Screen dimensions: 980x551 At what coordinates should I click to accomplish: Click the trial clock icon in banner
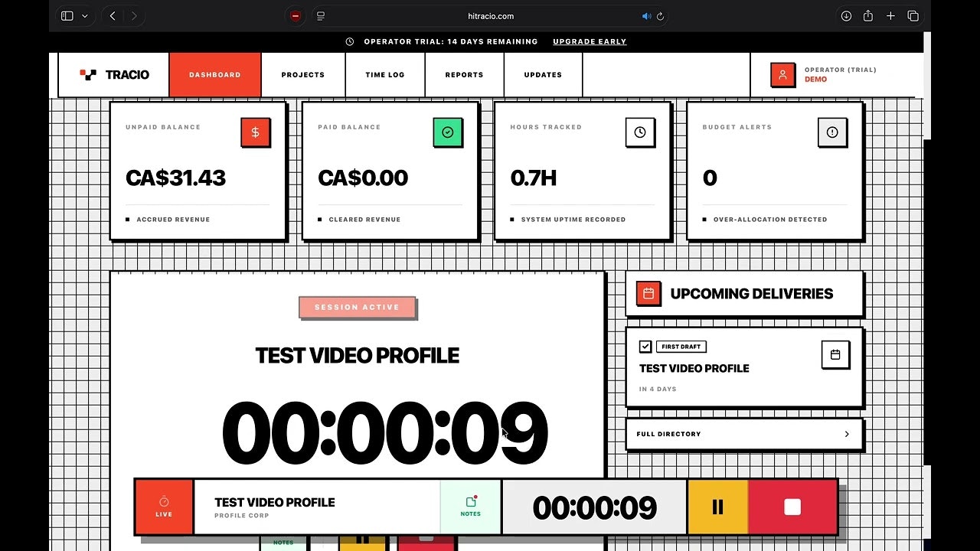350,41
